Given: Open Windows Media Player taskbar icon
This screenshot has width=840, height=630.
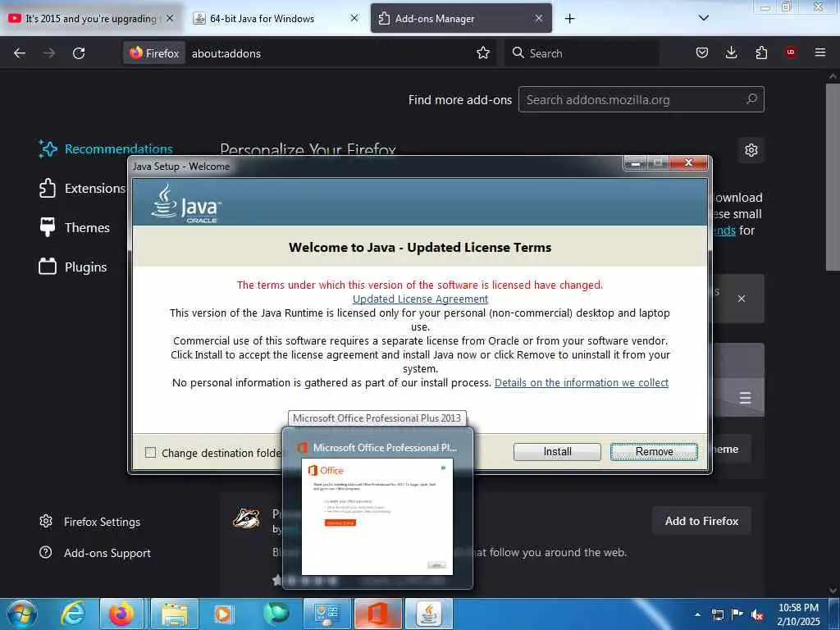Looking at the screenshot, I should tap(223, 614).
